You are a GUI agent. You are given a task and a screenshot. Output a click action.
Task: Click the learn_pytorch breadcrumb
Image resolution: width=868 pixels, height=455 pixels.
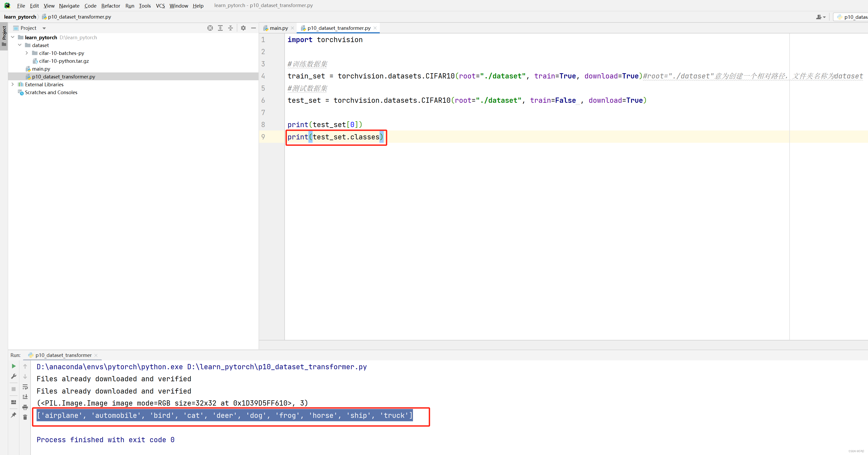(20, 17)
